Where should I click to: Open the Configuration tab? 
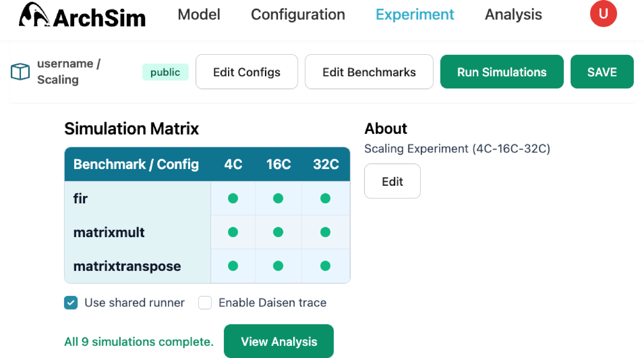click(298, 14)
